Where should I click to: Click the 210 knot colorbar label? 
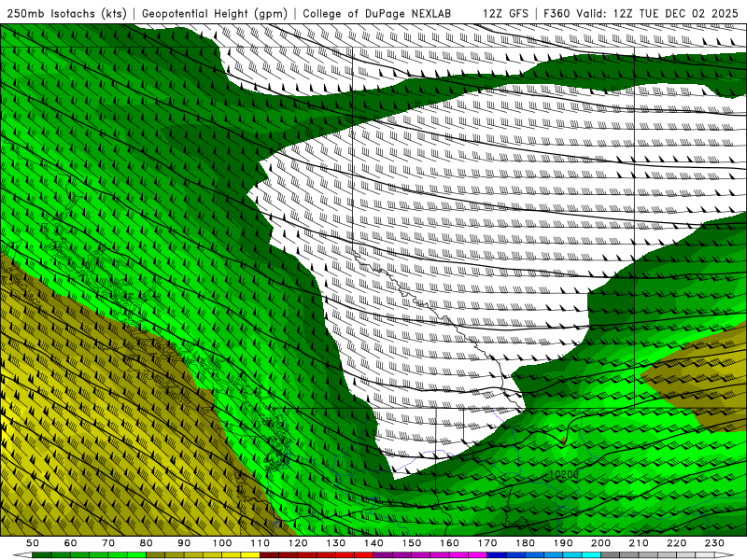[x=639, y=543]
